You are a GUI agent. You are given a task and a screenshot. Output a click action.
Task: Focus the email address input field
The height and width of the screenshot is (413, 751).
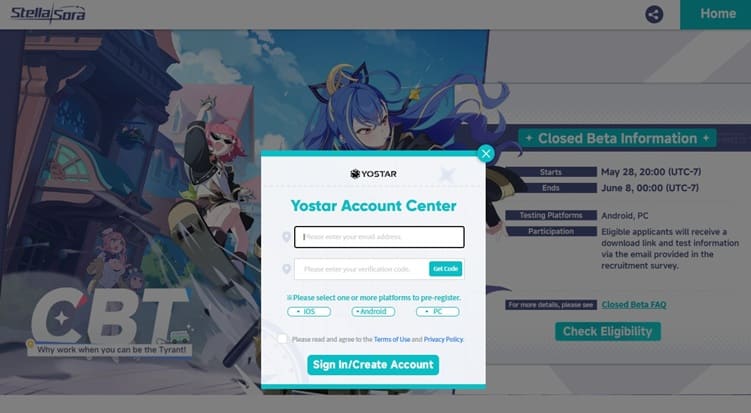click(379, 237)
